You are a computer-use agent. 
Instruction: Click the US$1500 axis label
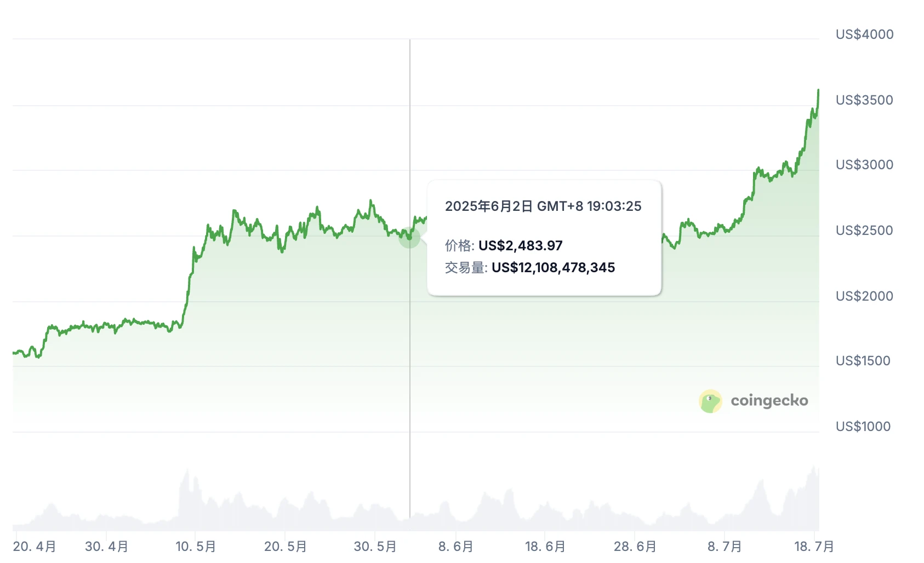(863, 361)
